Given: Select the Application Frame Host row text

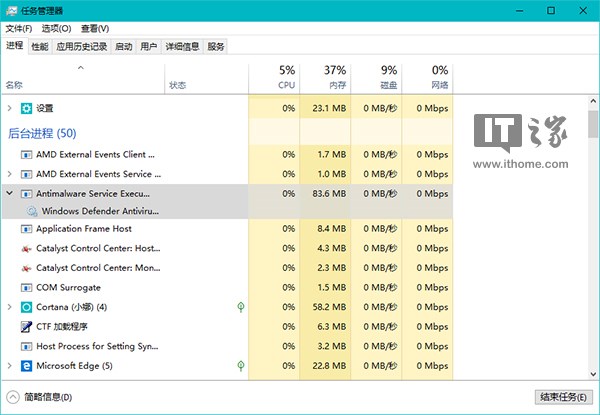Looking at the screenshot, I should click(x=84, y=229).
